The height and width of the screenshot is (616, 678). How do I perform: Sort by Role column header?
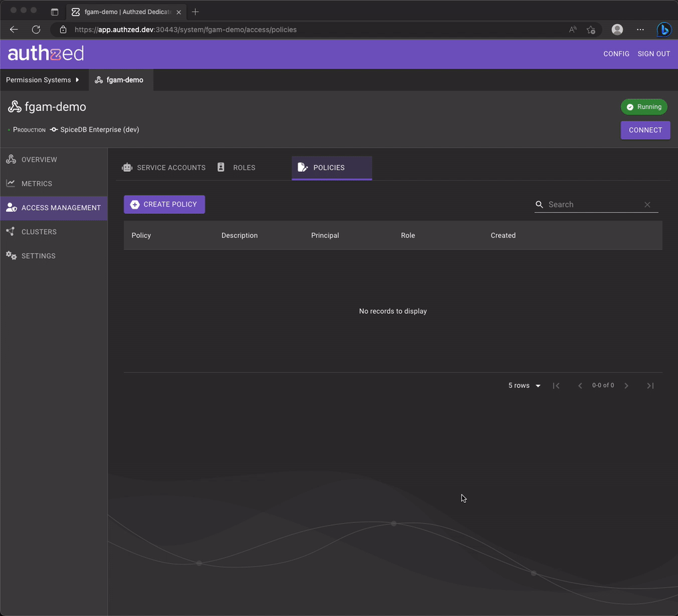(x=408, y=235)
